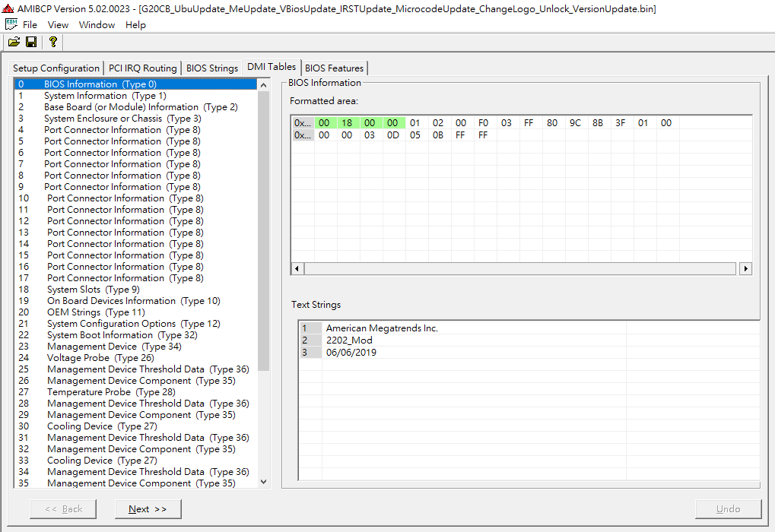Screen dimensions: 775x532
Task: Click hex byte 05 in second row
Action: tap(415, 135)
